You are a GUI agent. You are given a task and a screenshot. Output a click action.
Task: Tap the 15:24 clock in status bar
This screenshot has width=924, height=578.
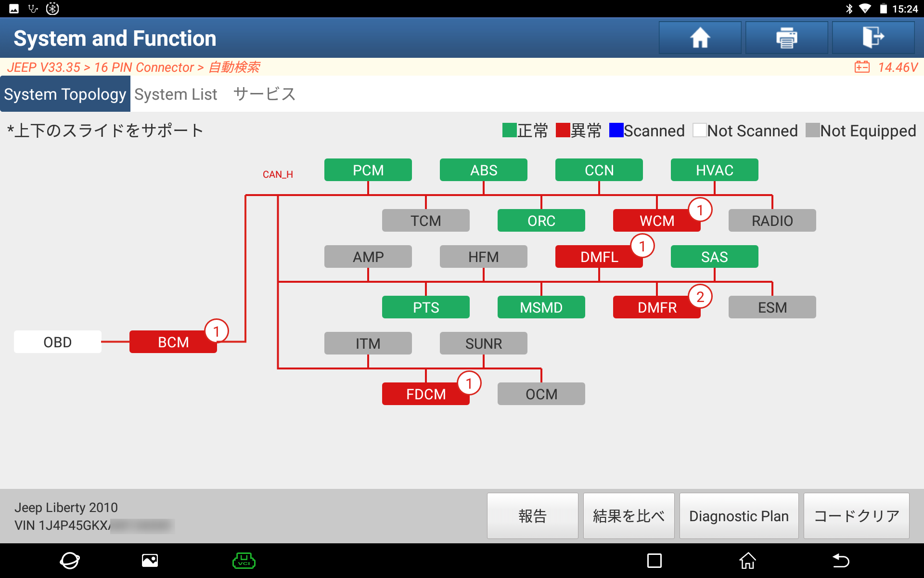(x=905, y=9)
